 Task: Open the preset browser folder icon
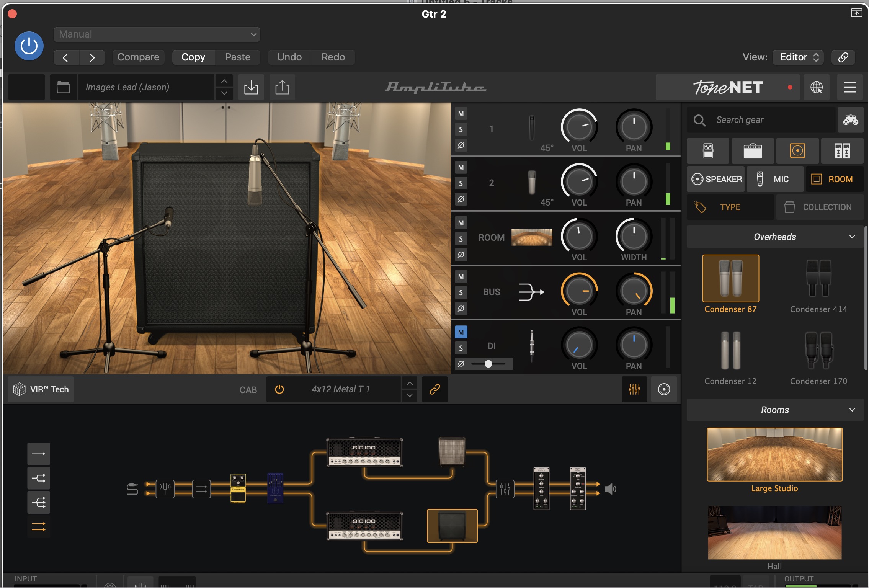[63, 87]
